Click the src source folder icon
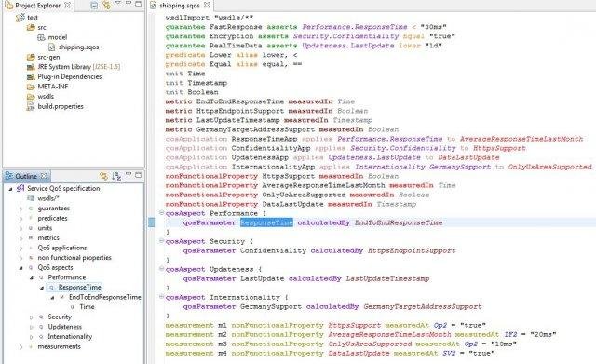The image size is (596, 364). tap(31, 27)
